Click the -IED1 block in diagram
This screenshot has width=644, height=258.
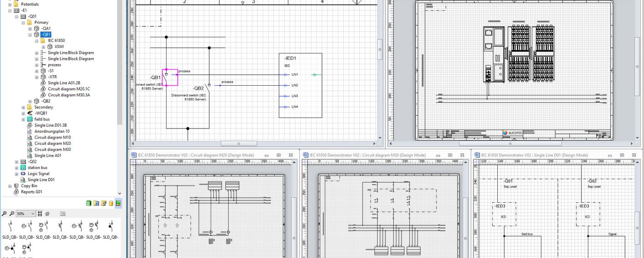click(x=300, y=85)
